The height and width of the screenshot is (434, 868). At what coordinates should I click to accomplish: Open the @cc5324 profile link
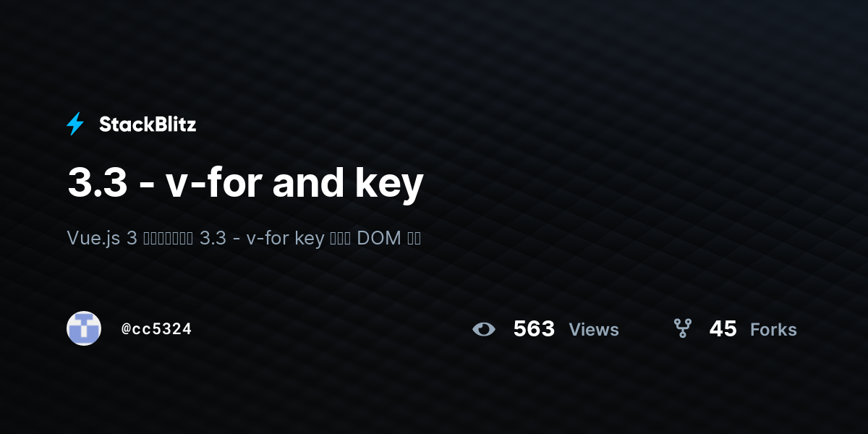156,329
